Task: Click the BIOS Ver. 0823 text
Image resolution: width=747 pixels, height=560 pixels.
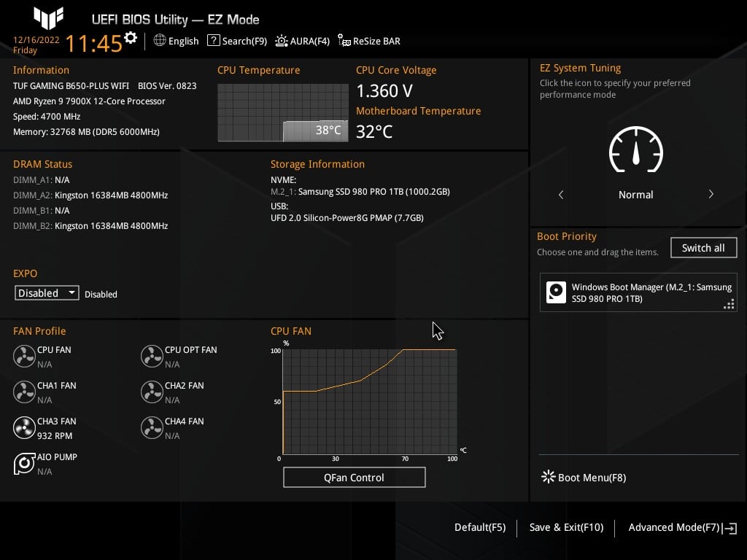Action: [x=167, y=86]
